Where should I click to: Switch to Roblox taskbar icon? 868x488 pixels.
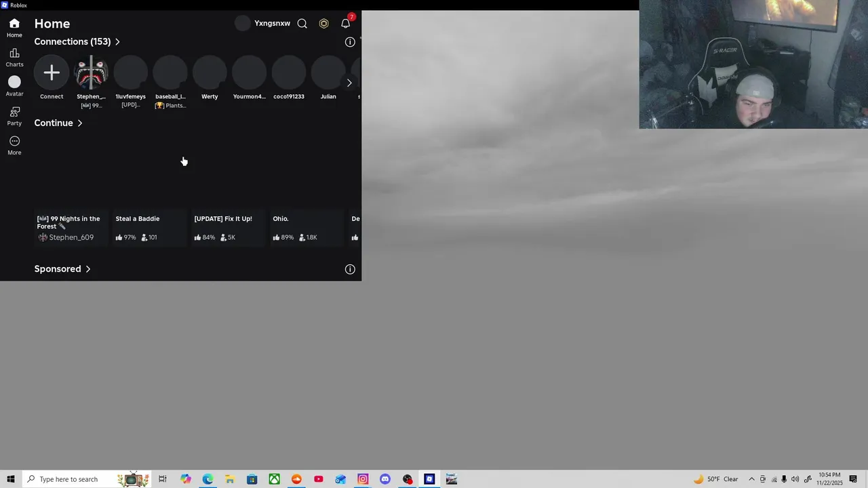pyautogui.click(x=429, y=479)
